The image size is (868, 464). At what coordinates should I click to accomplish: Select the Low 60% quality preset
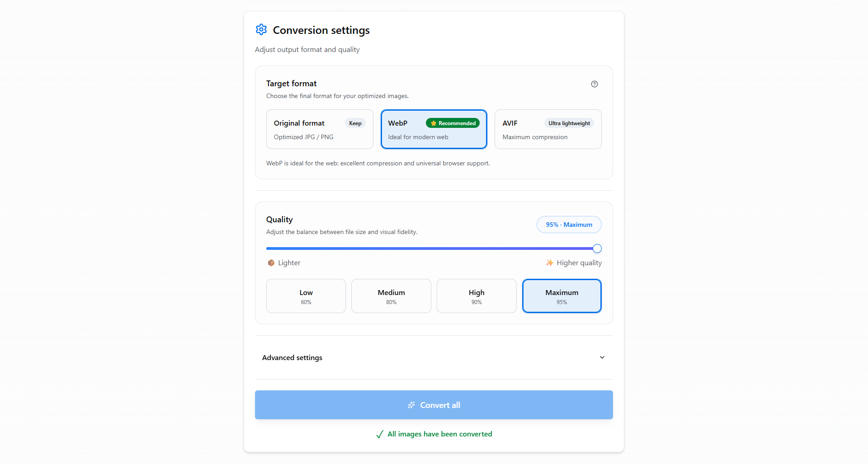pyautogui.click(x=306, y=296)
